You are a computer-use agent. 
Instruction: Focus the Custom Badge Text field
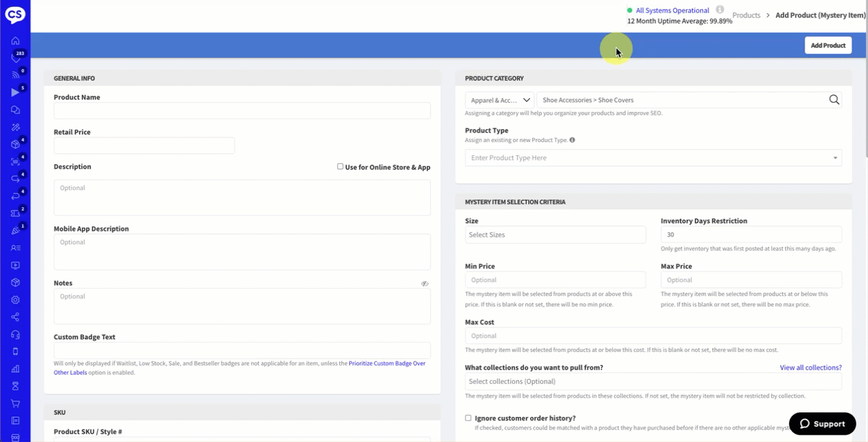click(x=242, y=350)
